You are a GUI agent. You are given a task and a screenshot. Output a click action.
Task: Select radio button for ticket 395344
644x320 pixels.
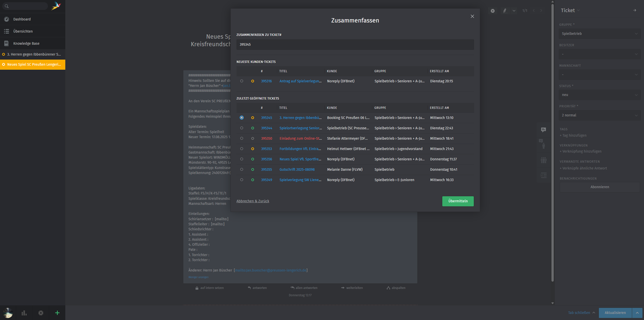[x=242, y=128]
